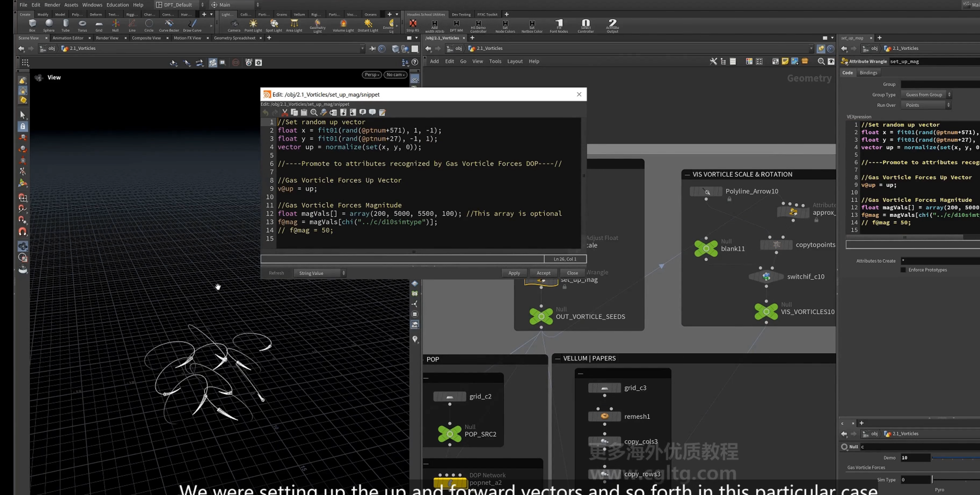The image size is (980, 495).
Task: Select the Draw Curve shelf tool
Action: (x=192, y=25)
